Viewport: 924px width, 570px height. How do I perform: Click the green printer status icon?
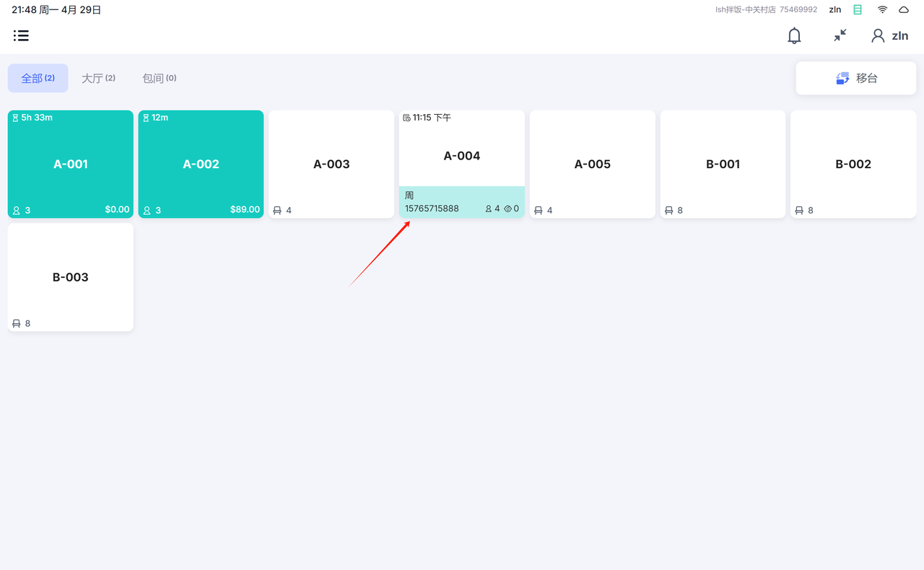pos(858,9)
